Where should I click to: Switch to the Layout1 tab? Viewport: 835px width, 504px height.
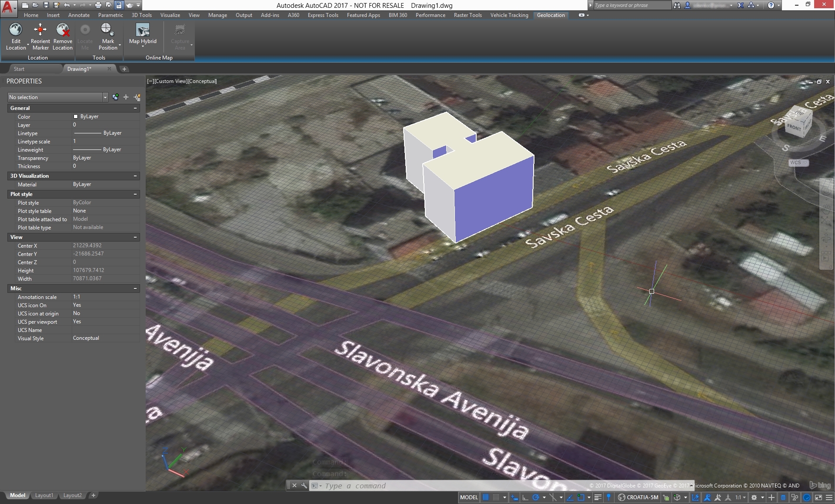point(44,495)
